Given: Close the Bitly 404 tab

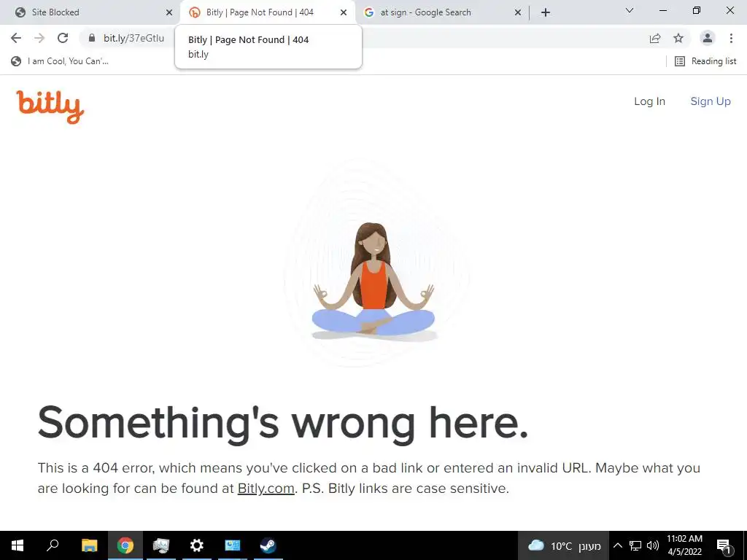Looking at the screenshot, I should click(x=344, y=13).
